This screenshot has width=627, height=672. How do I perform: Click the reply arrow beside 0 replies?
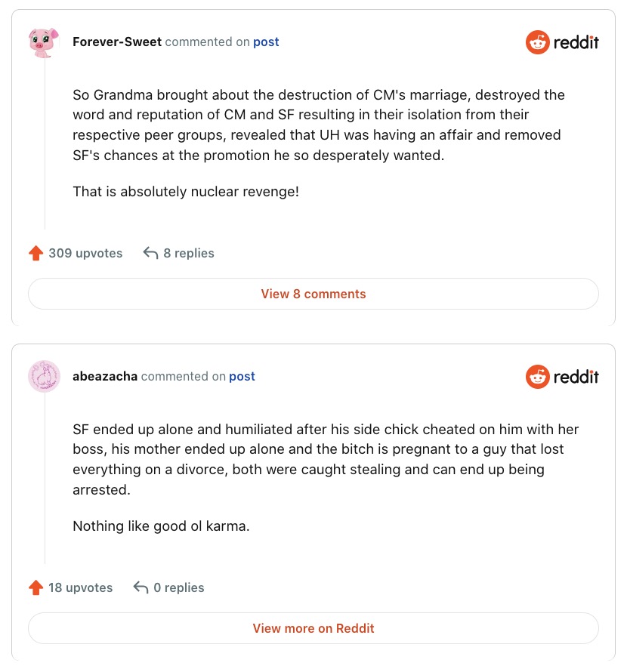pos(141,587)
